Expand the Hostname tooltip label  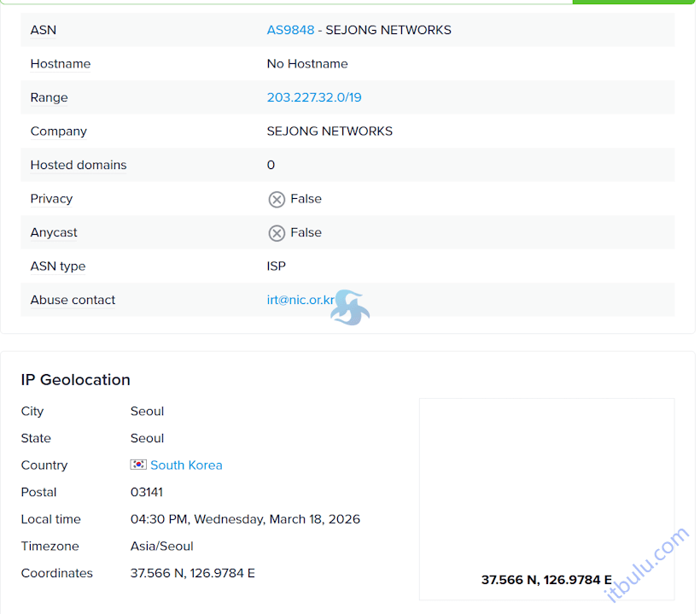61,63
